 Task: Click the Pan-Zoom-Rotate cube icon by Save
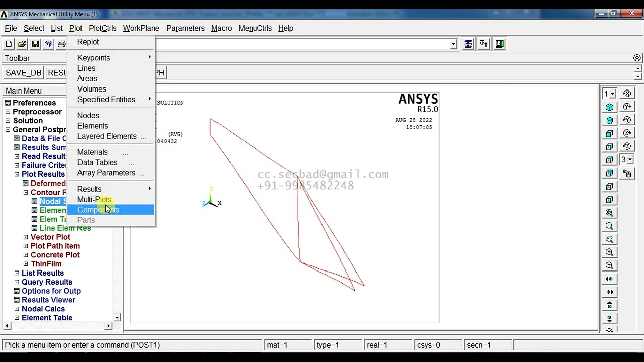(48, 44)
